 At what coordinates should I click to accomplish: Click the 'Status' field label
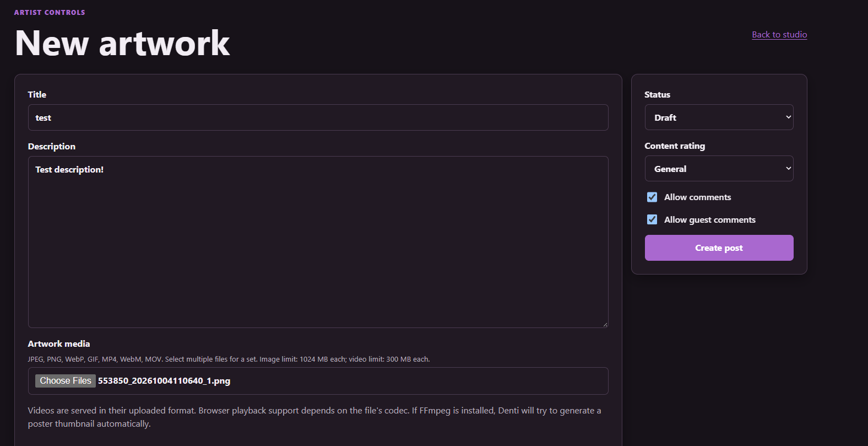[x=658, y=95]
